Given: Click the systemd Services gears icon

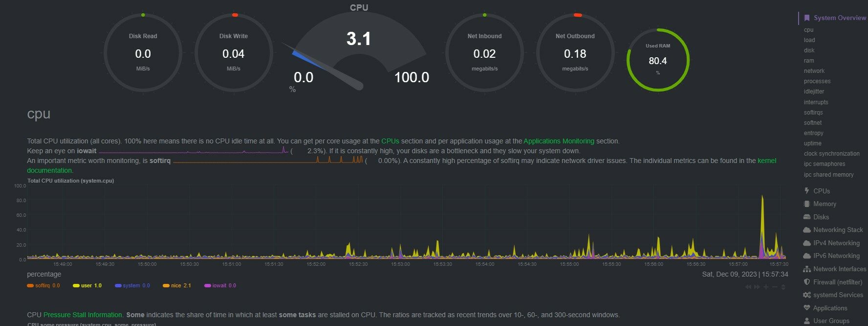Looking at the screenshot, I should click(807, 295).
